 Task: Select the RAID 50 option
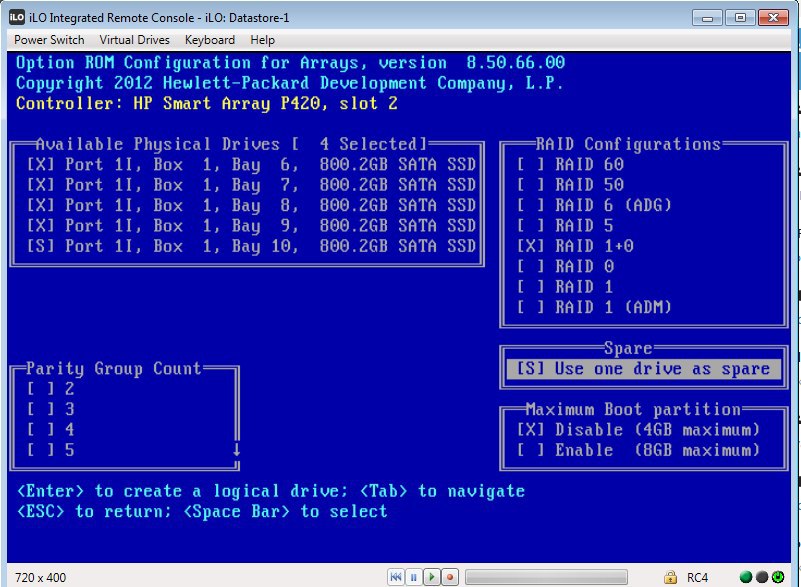click(x=570, y=185)
